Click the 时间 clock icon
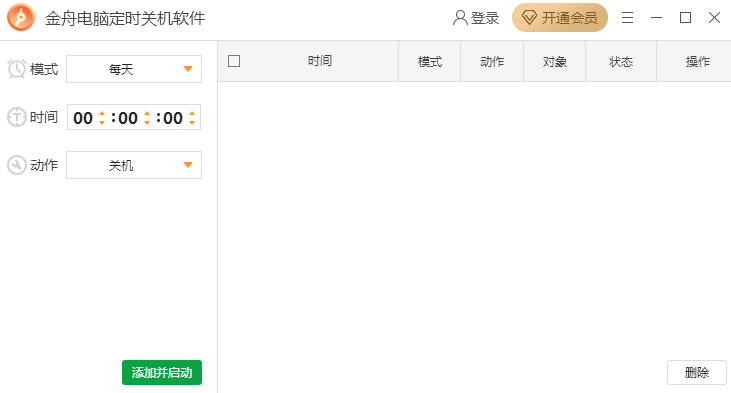Viewport: 731px width, 393px height. click(17, 117)
